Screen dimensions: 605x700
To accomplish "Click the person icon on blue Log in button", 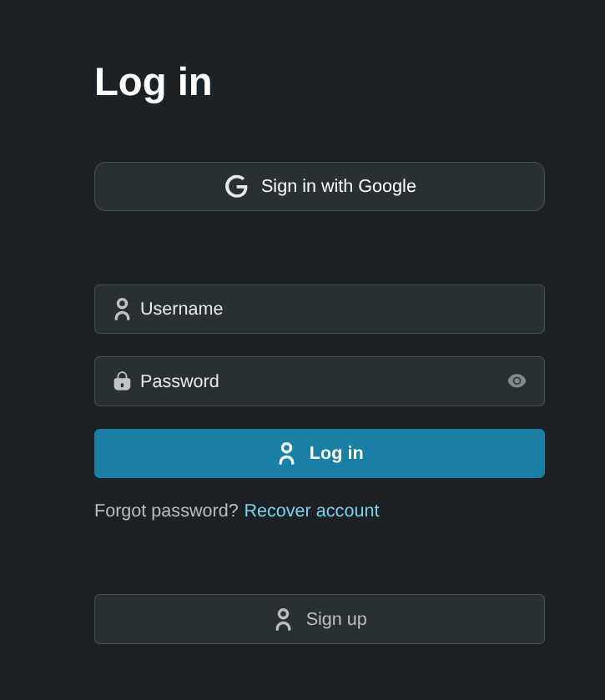I will click(286, 453).
